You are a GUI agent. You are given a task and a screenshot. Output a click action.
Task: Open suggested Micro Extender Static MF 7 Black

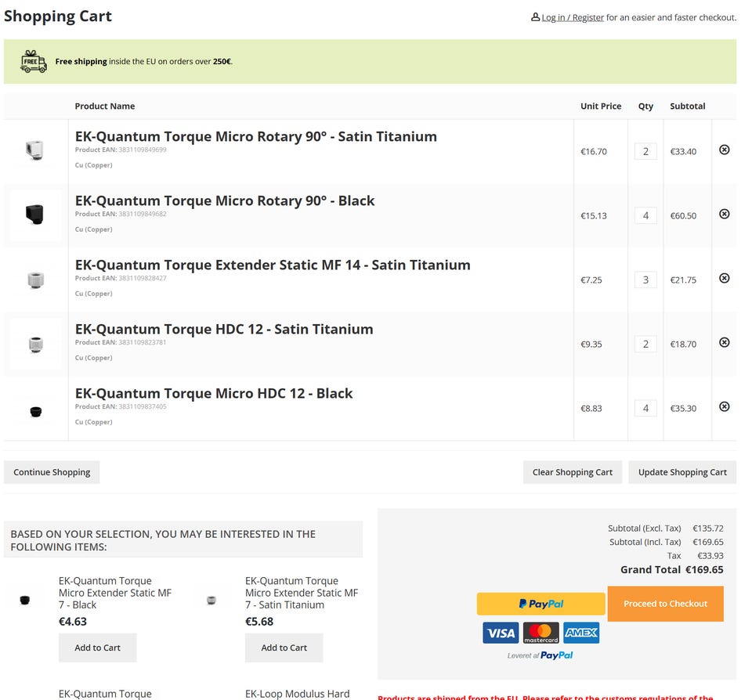114,593
